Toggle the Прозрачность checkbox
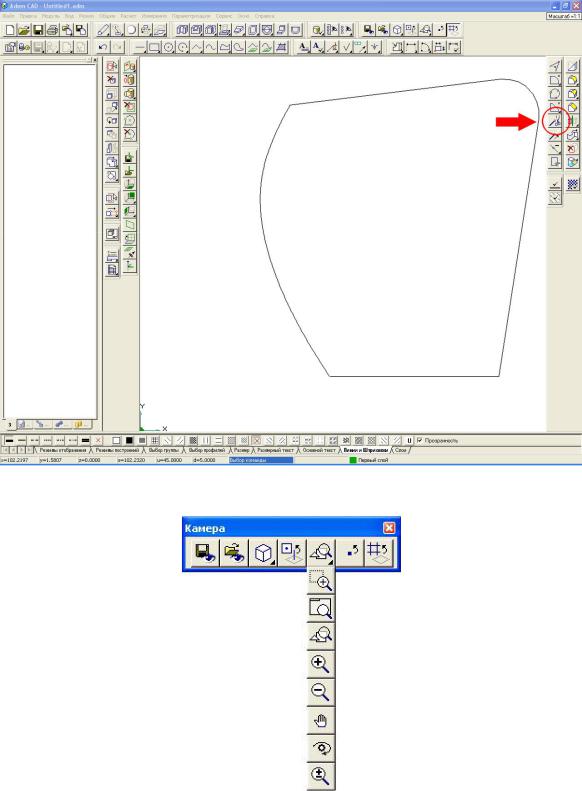This screenshot has width=582, height=791. 420,440
